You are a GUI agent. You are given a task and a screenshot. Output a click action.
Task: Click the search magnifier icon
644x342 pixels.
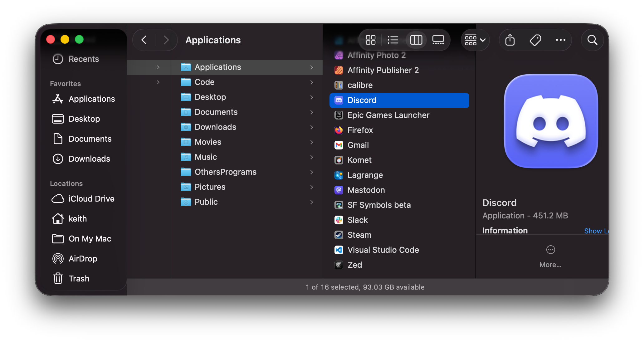592,40
